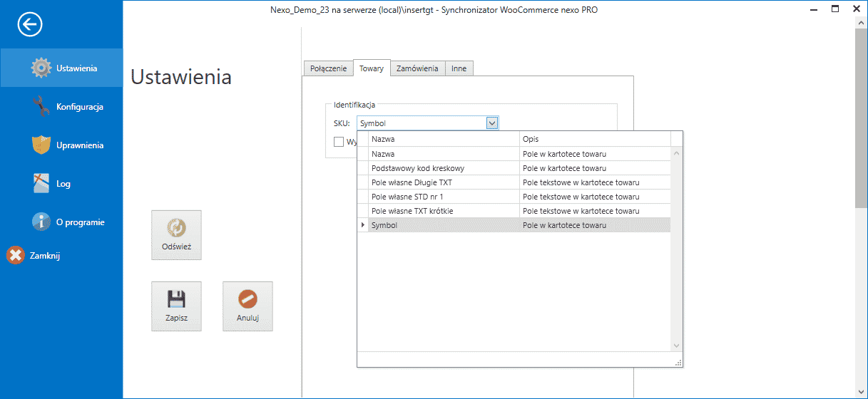Click dropdown list scrollbar down arrow
This screenshot has width=868, height=399.
click(x=677, y=346)
